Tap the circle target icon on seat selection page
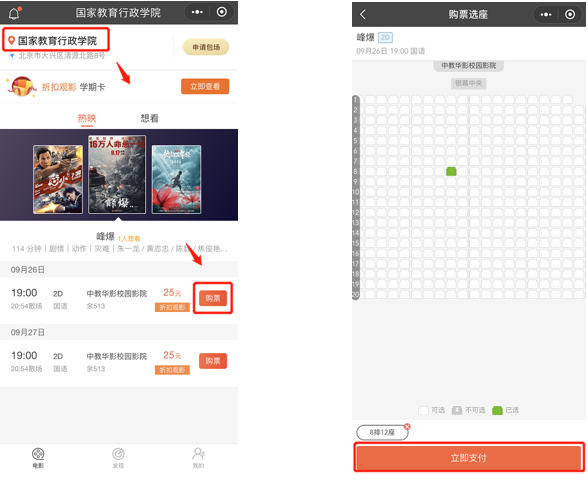 click(x=570, y=15)
